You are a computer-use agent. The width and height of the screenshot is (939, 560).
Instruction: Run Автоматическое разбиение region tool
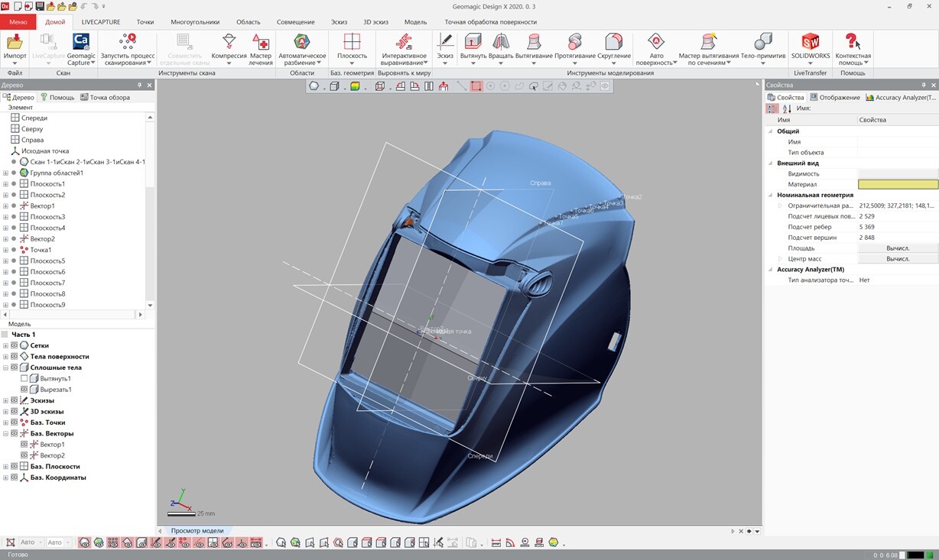pyautogui.click(x=302, y=50)
